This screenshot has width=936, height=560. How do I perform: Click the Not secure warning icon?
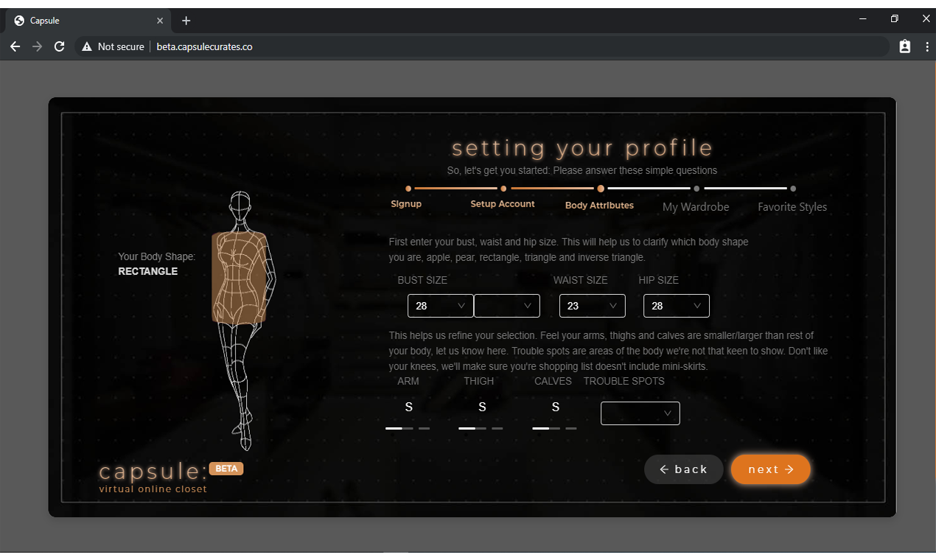pyautogui.click(x=88, y=46)
